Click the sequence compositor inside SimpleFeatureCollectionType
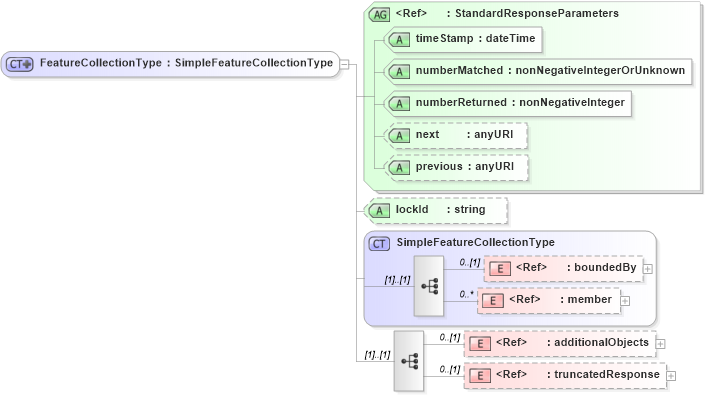 [x=429, y=286]
